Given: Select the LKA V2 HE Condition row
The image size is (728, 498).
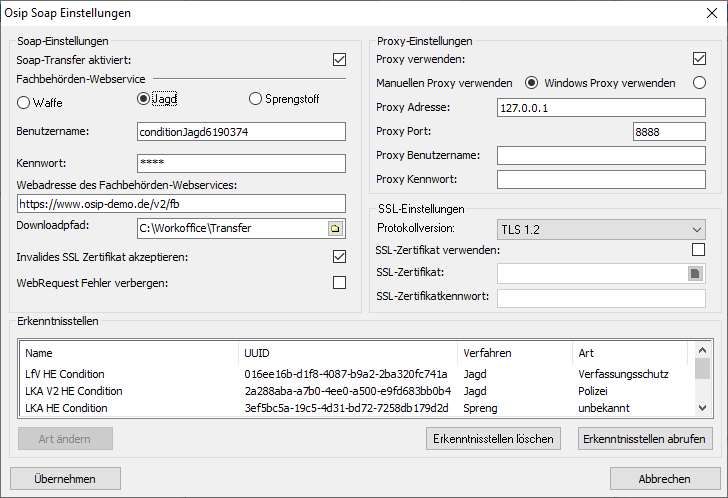Looking at the screenshot, I should pos(74,391).
